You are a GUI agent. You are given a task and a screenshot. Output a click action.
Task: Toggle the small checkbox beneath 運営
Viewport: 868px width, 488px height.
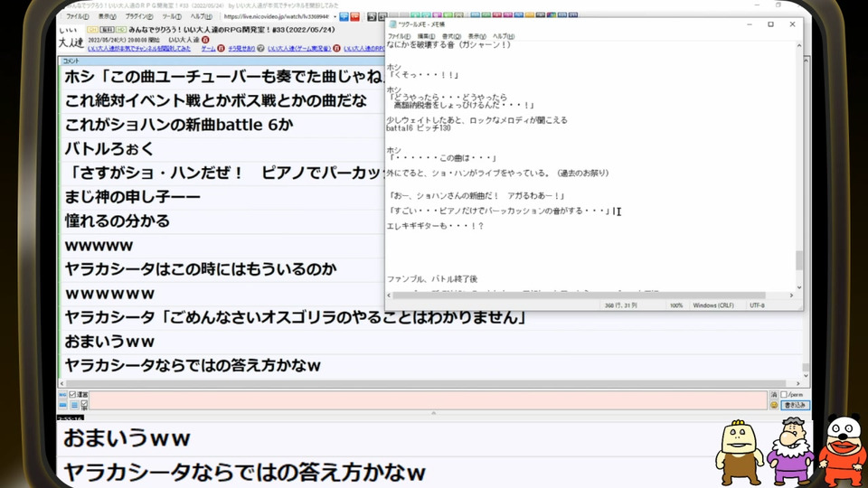[x=84, y=403]
